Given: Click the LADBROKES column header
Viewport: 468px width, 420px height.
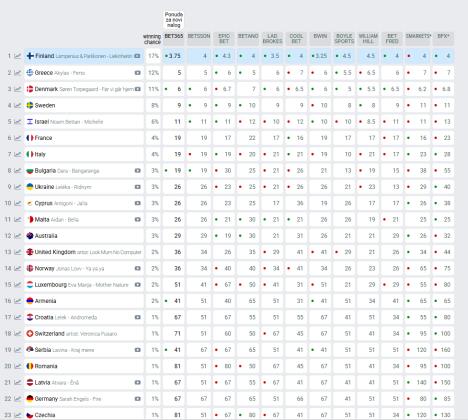Looking at the screenshot, I should [272, 39].
